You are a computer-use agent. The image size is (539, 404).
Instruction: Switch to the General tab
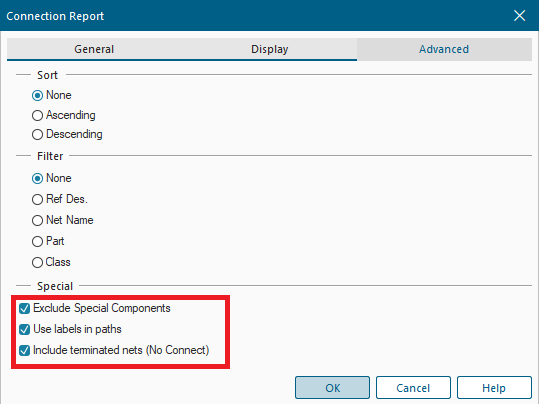pyautogui.click(x=94, y=49)
